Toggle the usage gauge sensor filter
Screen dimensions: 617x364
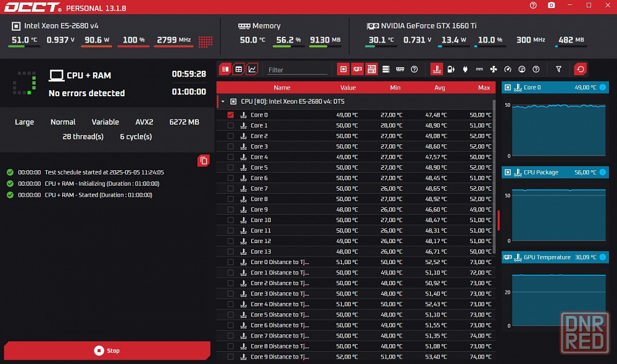(522, 69)
